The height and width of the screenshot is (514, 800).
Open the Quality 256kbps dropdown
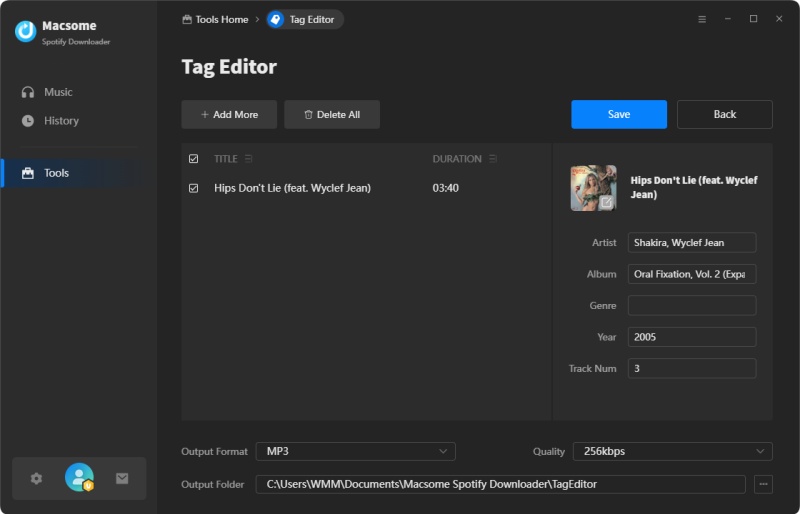coord(672,451)
